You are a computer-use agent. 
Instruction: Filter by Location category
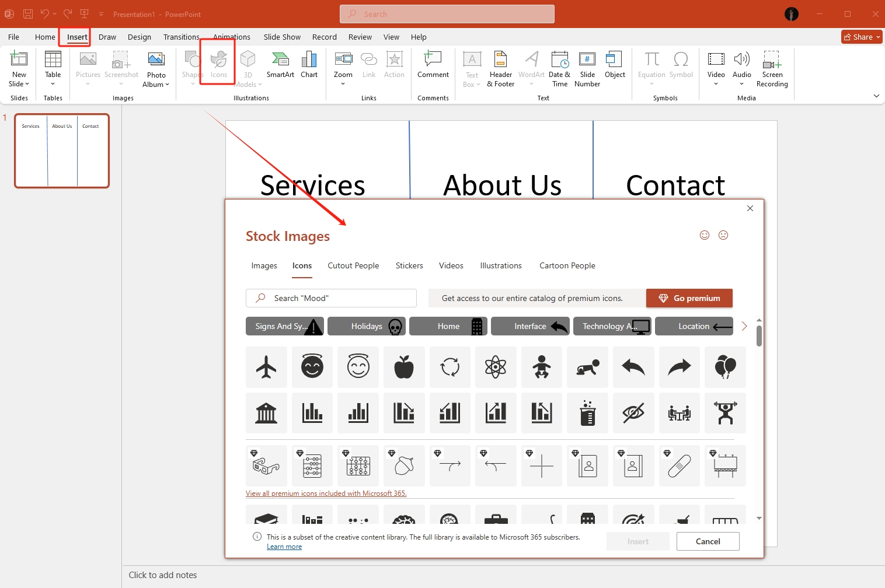[694, 326]
